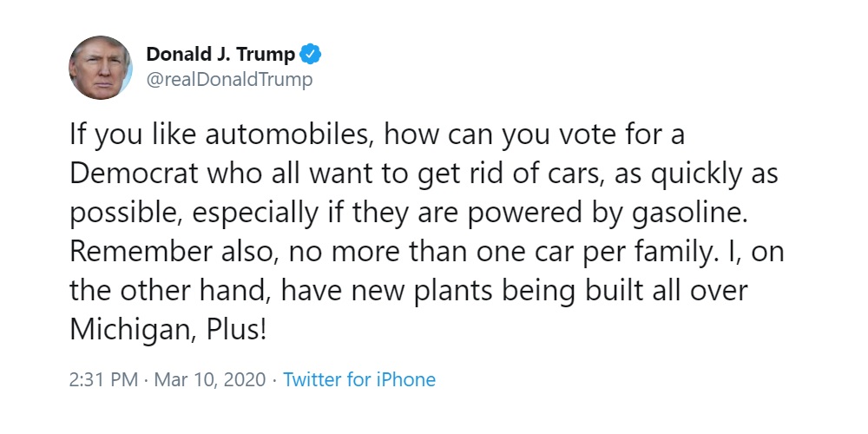Open the Donald J. Trump display name

coord(220,54)
